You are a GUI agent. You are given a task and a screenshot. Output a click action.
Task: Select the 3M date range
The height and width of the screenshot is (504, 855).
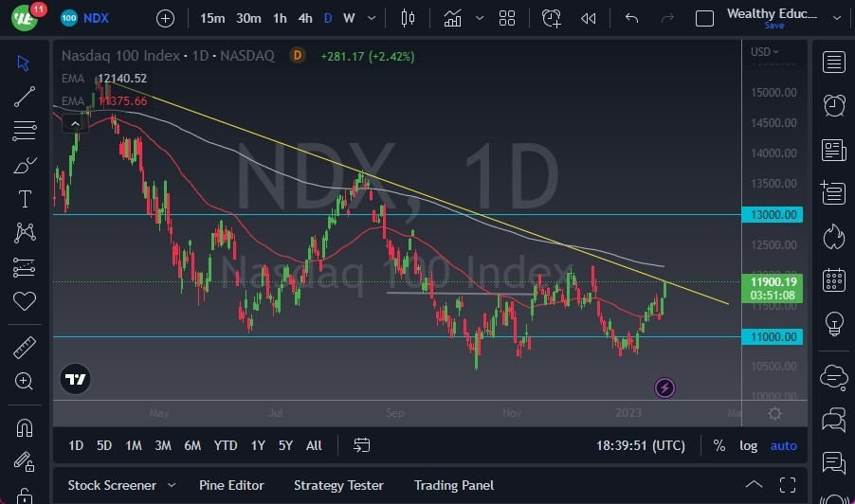coord(163,445)
